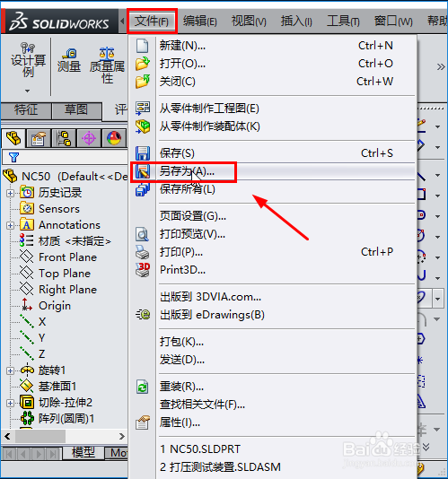The width and height of the screenshot is (448, 479).
Task: Open the FeatureManager design tree tab
Action: 13,138
